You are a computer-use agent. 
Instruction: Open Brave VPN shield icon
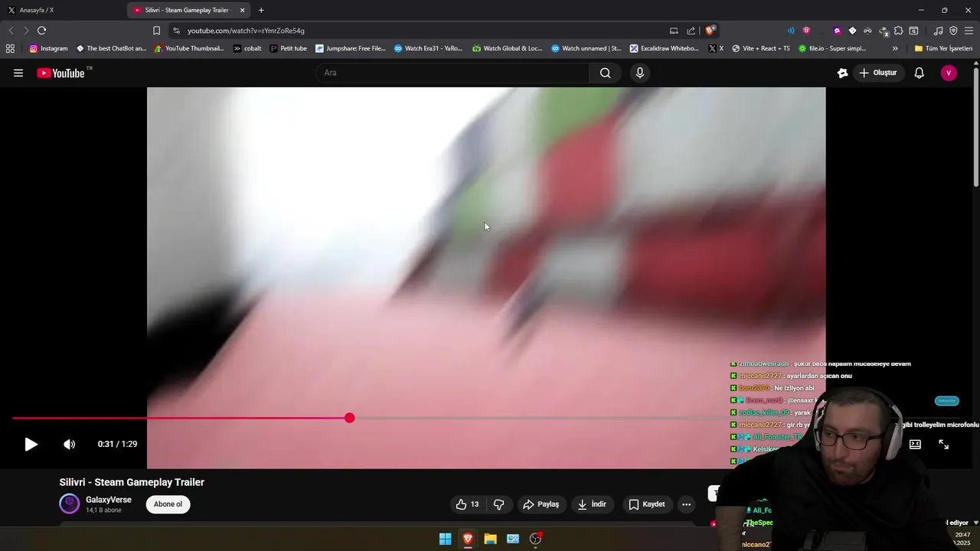pyautogui.click(x=953, y=31)
